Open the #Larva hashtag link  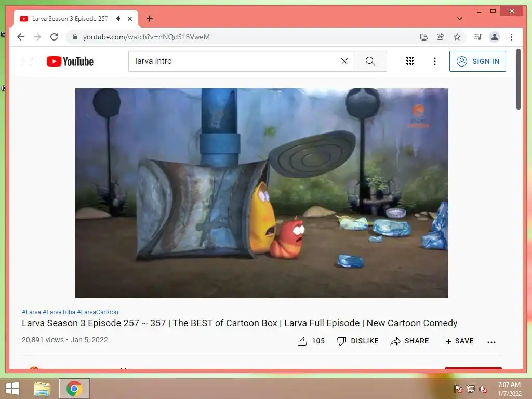(x=31, y=312)
